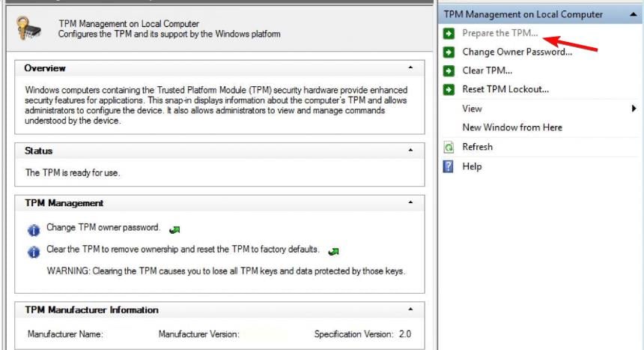This screenshot has width=644, height=350.
Task: Click the WARNING about clearing the TPM text
Action: [226, 271]
